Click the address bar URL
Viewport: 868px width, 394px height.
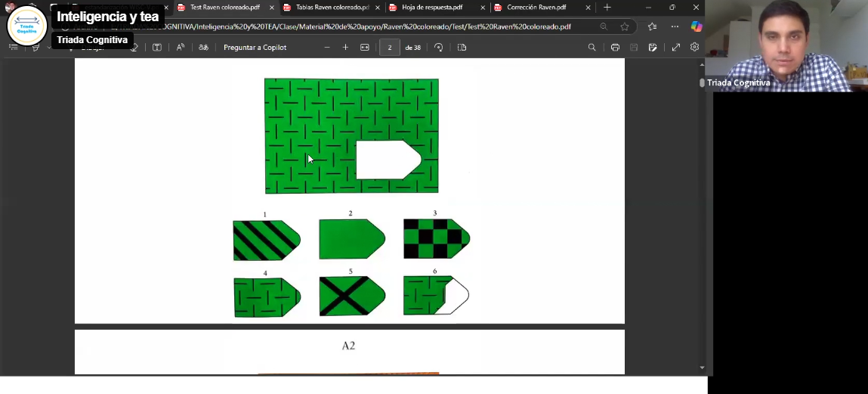click(x=341, y=26)
